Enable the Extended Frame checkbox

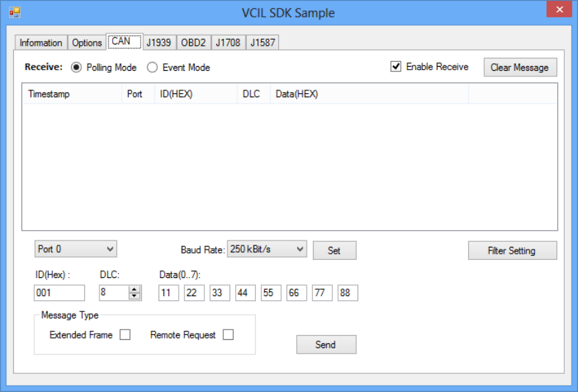[125, 334]
